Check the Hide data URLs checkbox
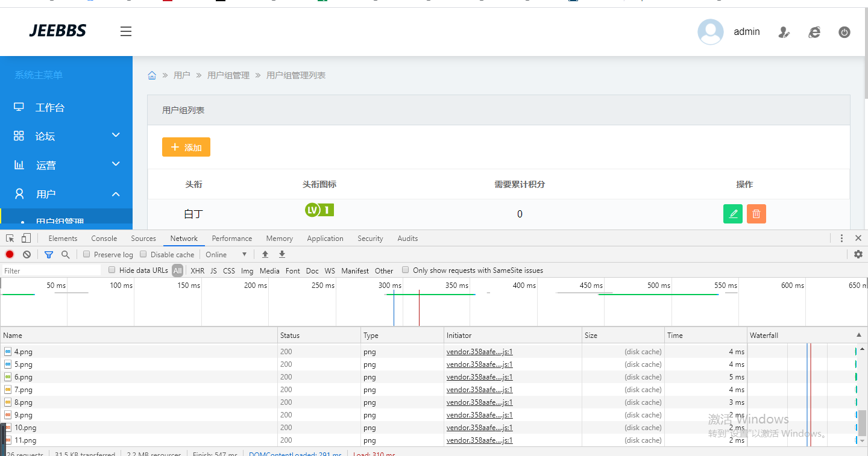The image size is (868, 456). (112, 270)
